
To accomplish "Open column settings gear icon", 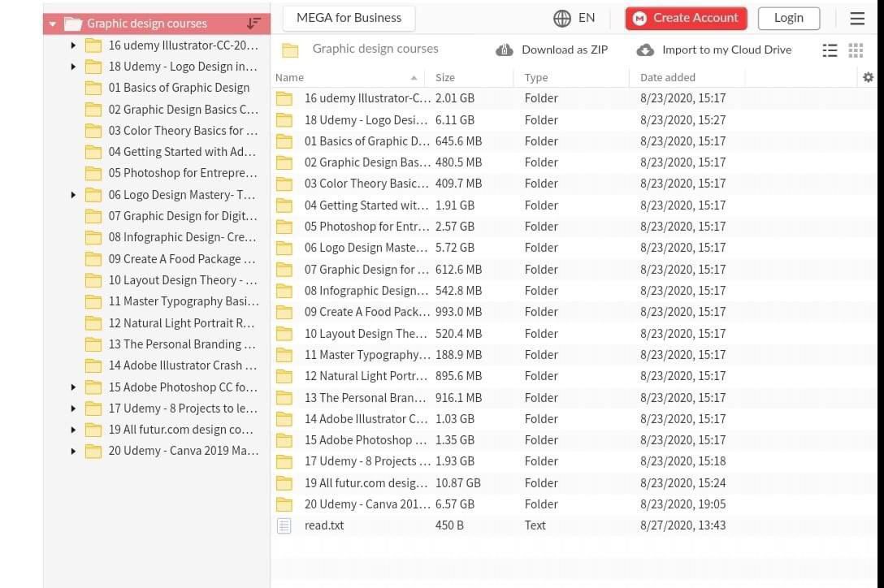I will 869,77.
